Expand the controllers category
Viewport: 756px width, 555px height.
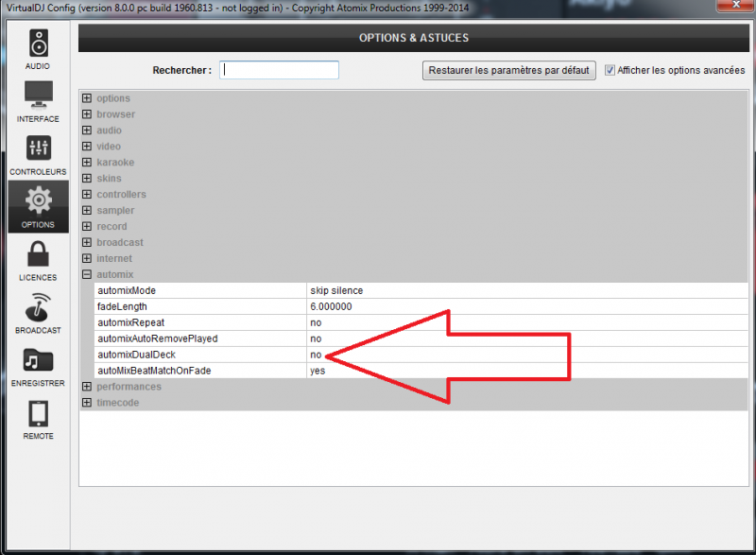click(x=87, y=195)
